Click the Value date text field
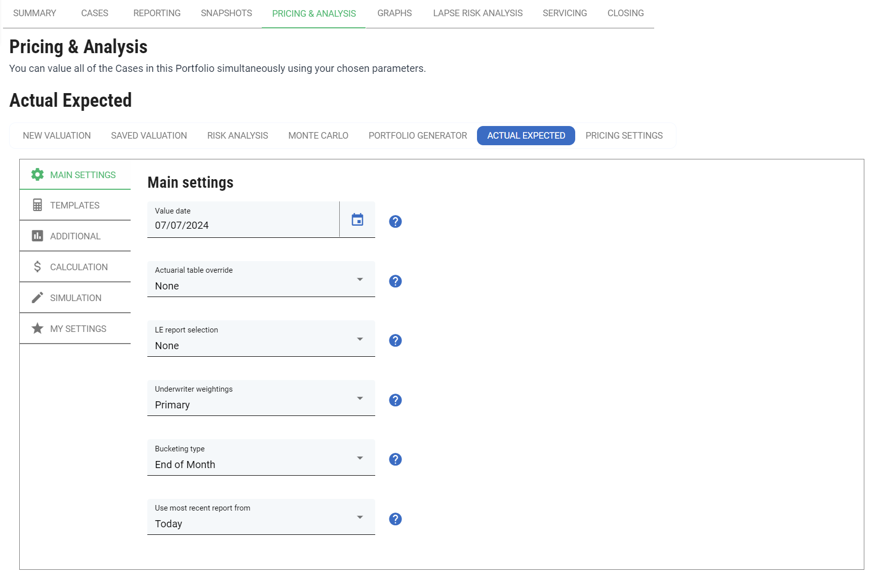878x588 pixels. coord(243,225)
